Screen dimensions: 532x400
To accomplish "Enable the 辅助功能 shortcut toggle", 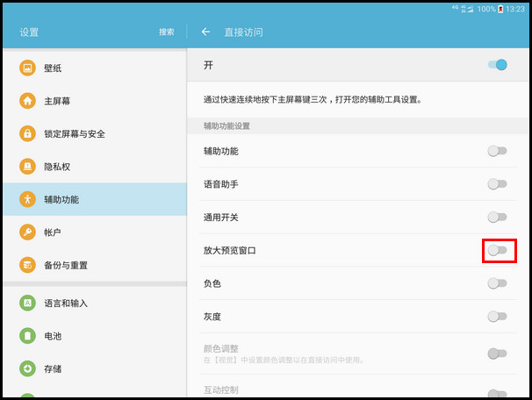I will click(498, 151).
